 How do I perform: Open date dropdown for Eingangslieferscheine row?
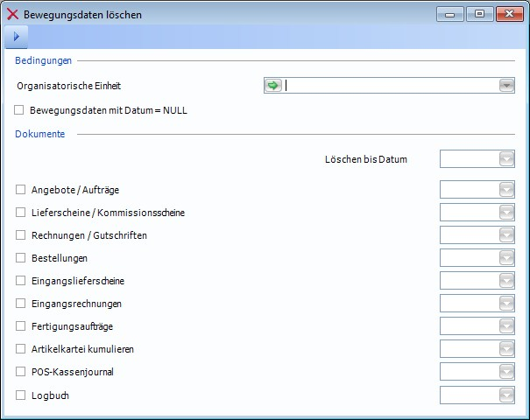point(506,281)
